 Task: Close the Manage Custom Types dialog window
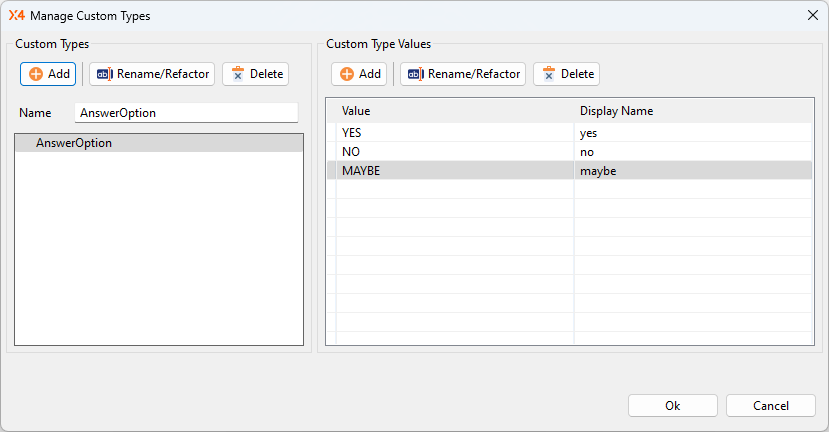[812, 16]
